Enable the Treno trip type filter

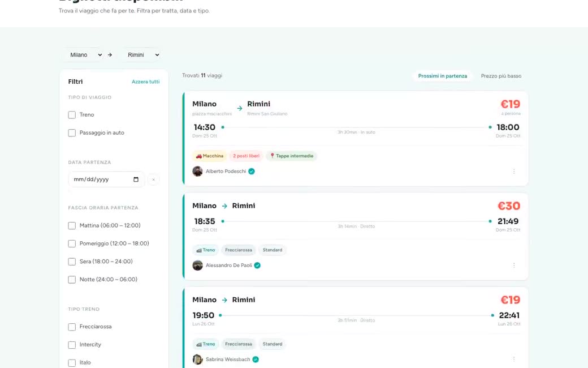point(72,115)
